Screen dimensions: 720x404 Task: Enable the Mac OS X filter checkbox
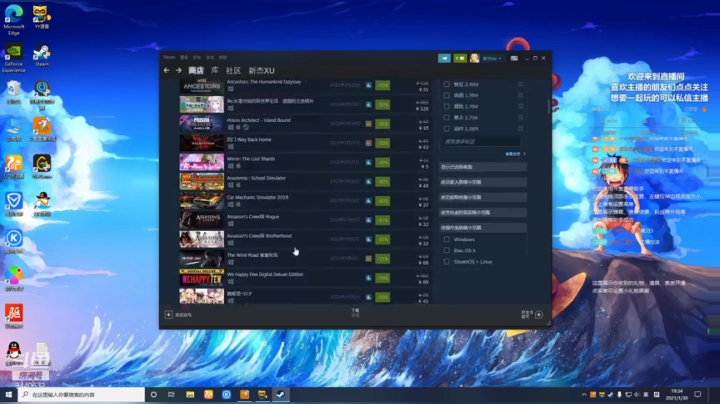(446, 250)
